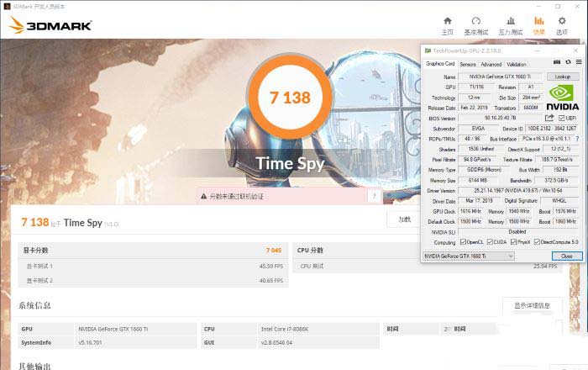Switch to the Advanced tab

point(491,65)
